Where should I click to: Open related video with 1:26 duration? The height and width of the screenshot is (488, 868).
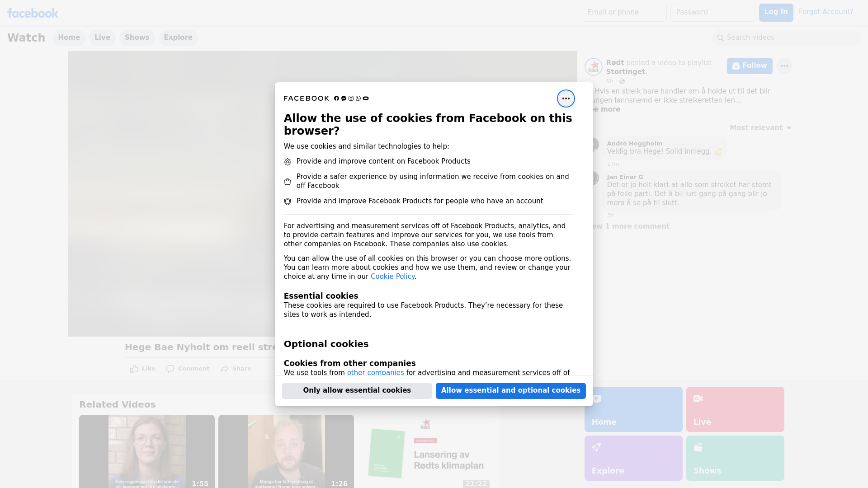pyautogui.click(x=286, y=451)
